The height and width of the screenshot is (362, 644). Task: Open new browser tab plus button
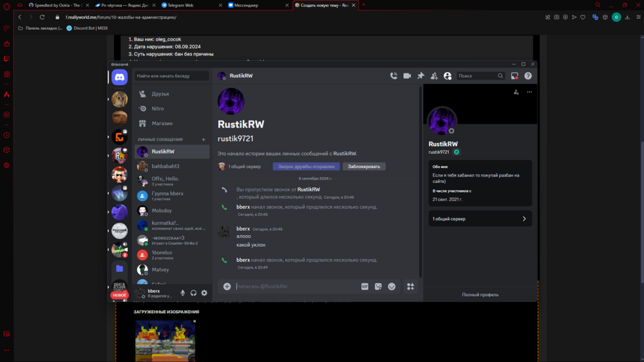click(363, 5)
